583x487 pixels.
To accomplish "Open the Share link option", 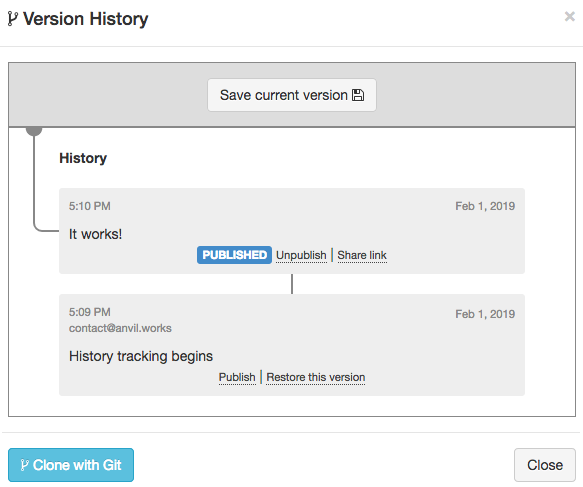I will click(362, 255).
